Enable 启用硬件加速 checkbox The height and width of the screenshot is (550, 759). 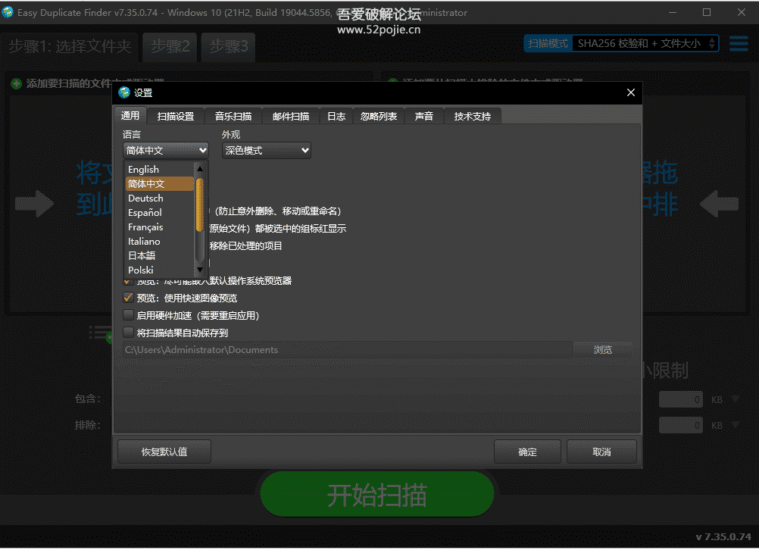pos(128,315)
